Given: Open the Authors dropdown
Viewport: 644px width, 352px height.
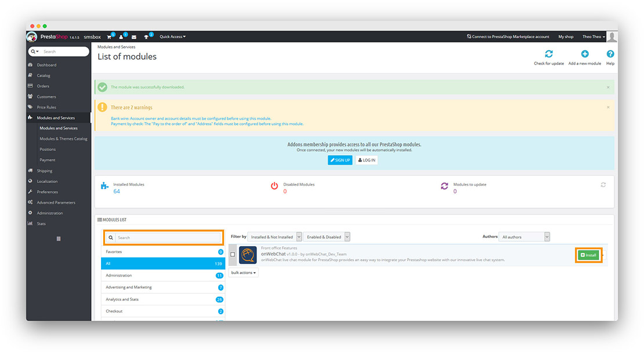Looking at the screenshot, I should coord(524,236).
